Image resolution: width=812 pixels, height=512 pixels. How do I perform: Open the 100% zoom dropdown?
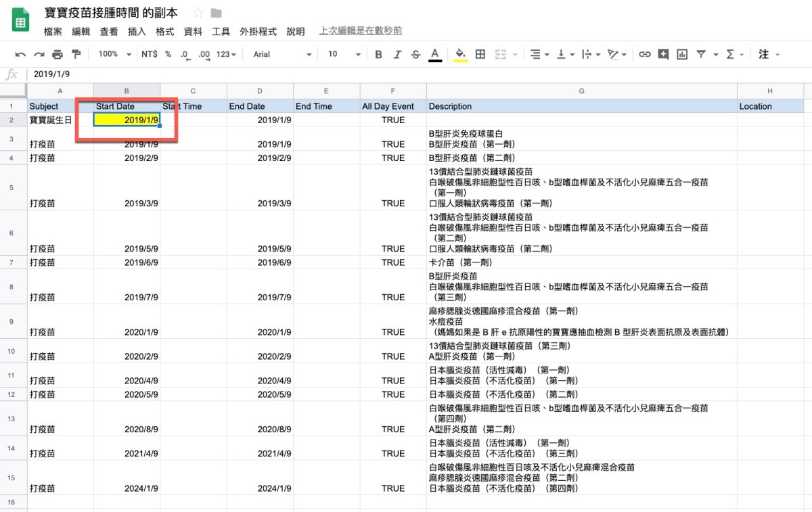pos(114,54)
